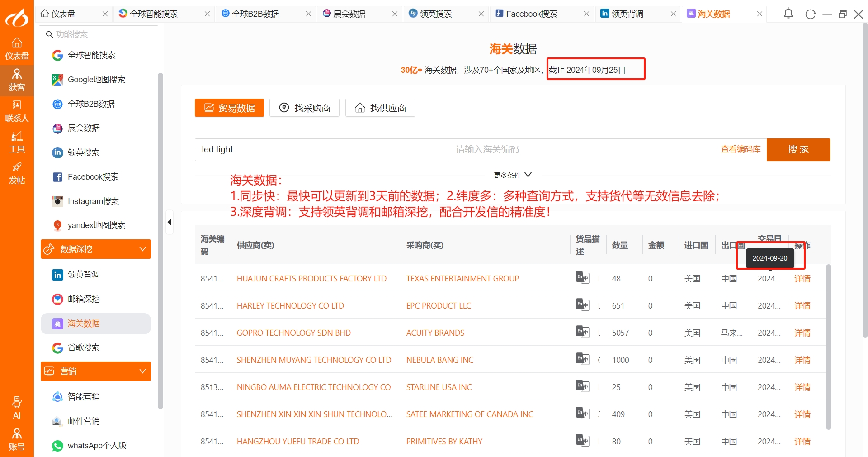Open 详情 for SHENZHEN MUYANG row

[802, 360]
